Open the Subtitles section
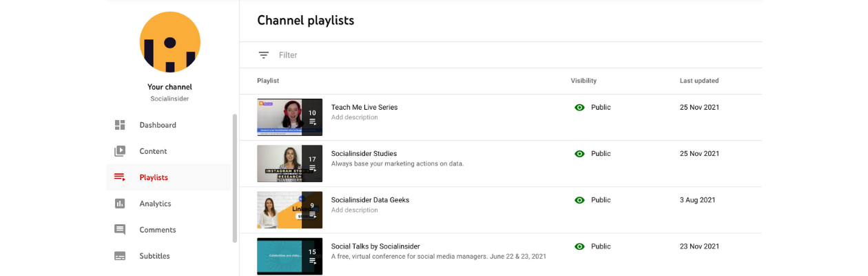The image size is (868, 276). [169, 256]
